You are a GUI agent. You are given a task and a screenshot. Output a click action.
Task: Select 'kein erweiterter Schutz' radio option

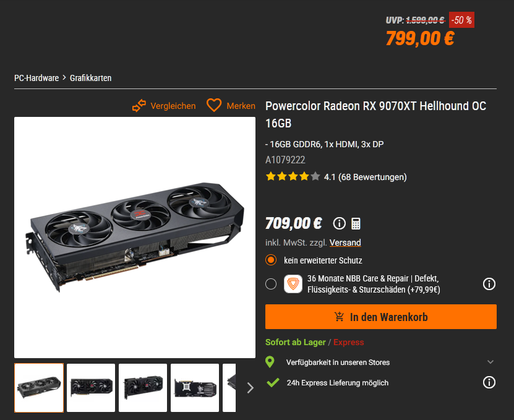tap(271, 260)
